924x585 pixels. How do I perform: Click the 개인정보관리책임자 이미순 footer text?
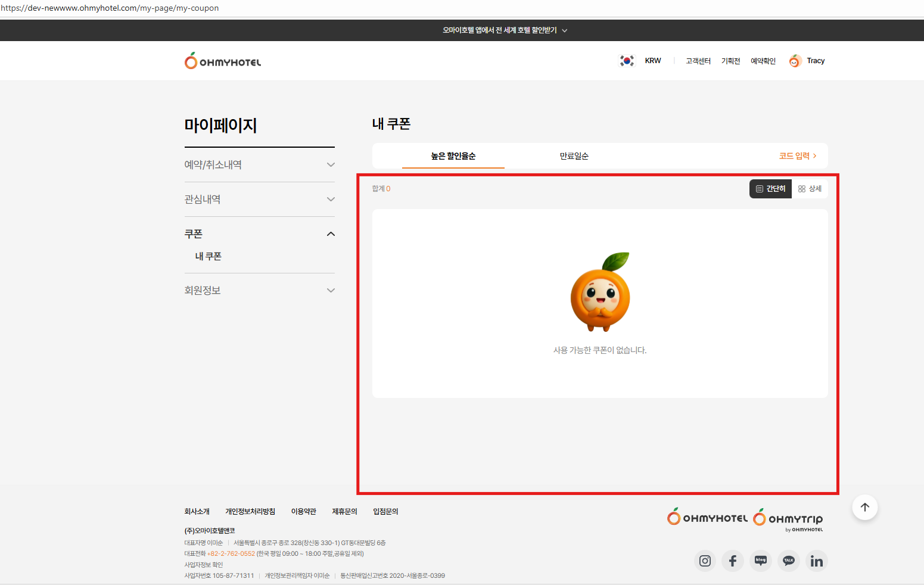(297, 576)
